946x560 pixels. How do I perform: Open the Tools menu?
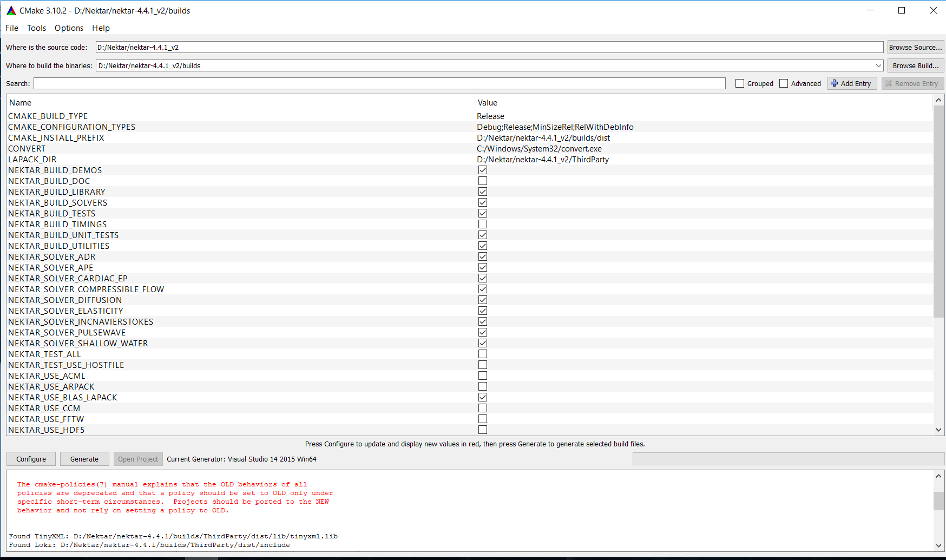[x=36, y=28]
